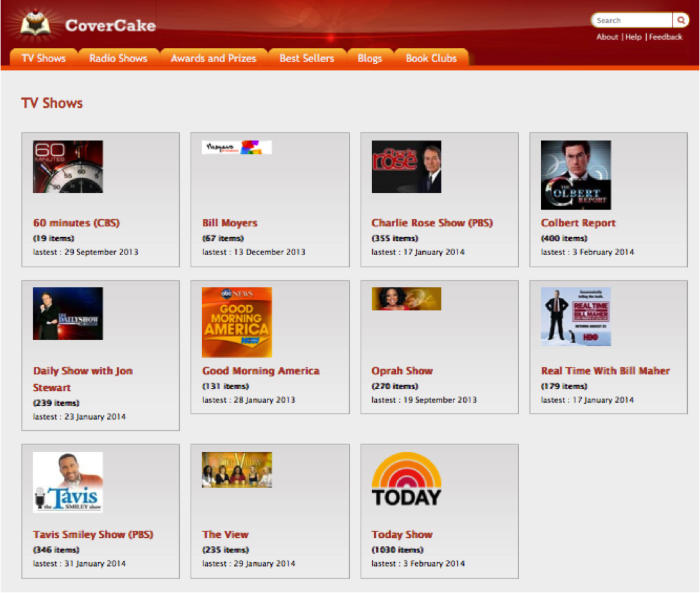Open the Bill Moyers title link
The height and width of the screenshot is (593, 700).
pos(230,222)
